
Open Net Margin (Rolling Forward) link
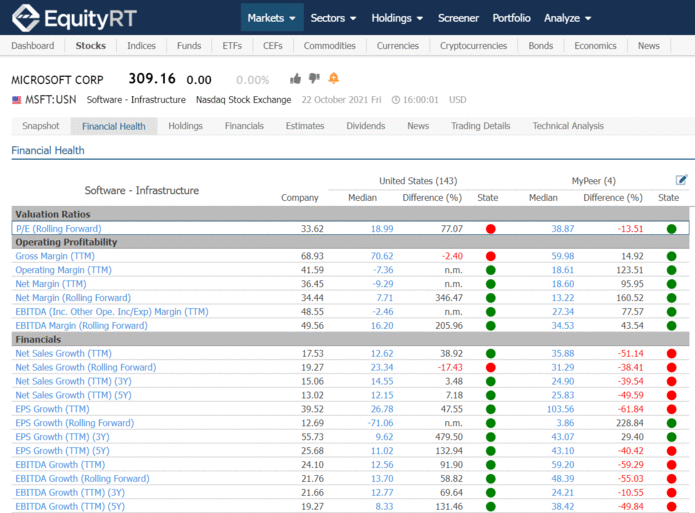coord(73,298)
